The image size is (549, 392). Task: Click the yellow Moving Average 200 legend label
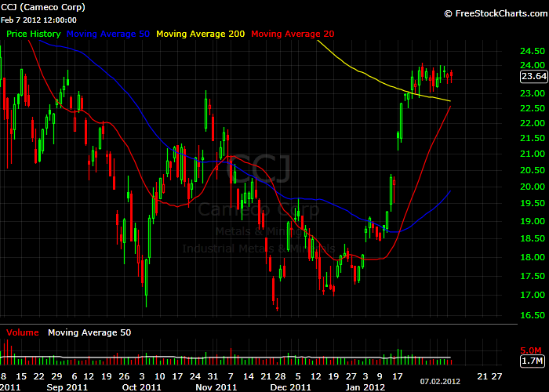tap(200, 34)
